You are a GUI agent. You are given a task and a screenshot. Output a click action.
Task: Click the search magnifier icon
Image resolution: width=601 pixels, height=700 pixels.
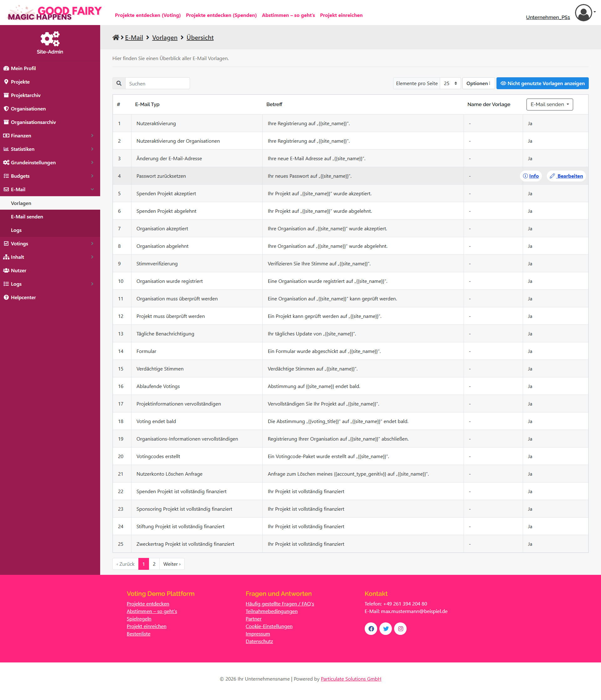point(119,84)
